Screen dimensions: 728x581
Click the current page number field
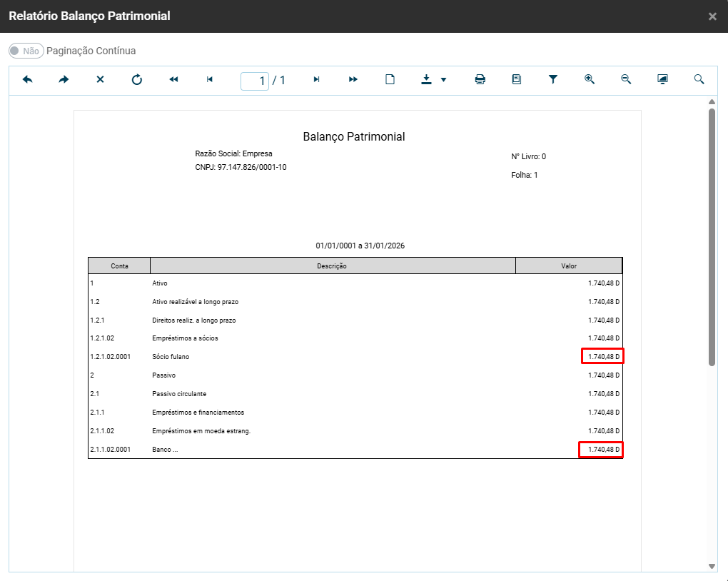point(254,81)
